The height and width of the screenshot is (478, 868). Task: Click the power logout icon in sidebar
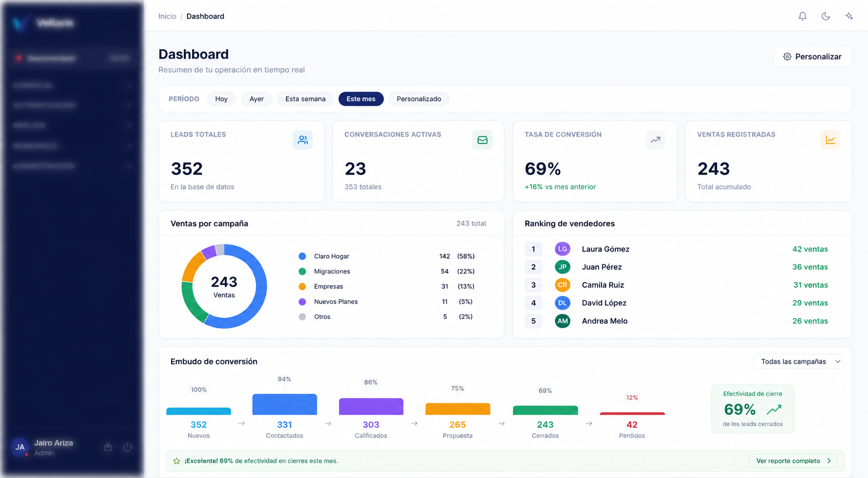coord(127,447)
